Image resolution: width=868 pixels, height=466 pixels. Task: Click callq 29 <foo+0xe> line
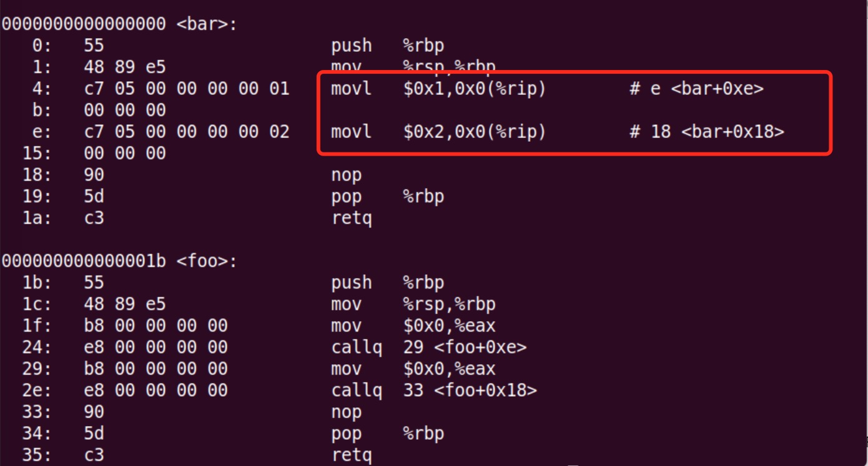click(428, 347)
